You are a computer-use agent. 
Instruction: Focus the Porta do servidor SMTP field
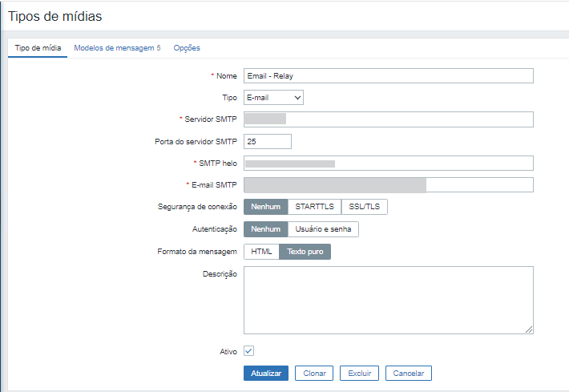coord(267,141)
